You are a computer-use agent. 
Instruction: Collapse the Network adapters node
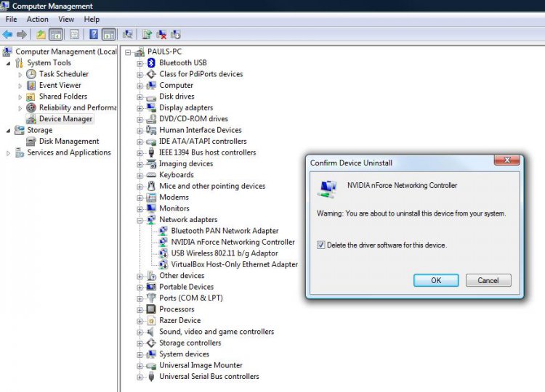[x=140, y=220]
